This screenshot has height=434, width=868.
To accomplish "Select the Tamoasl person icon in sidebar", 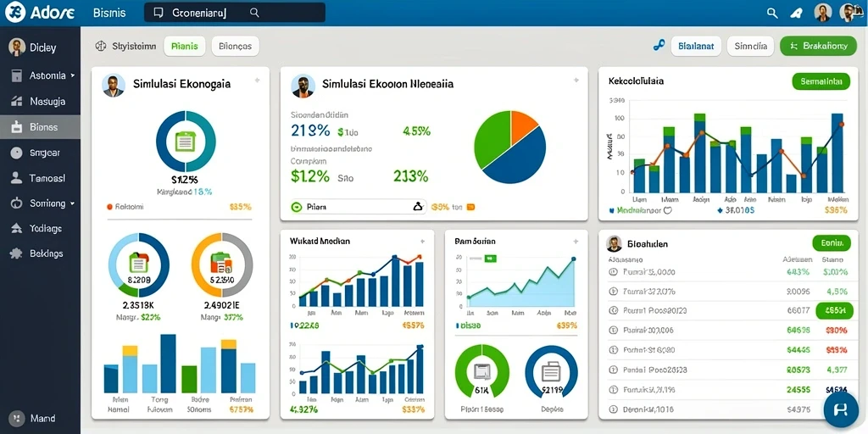I will [17, 178].
